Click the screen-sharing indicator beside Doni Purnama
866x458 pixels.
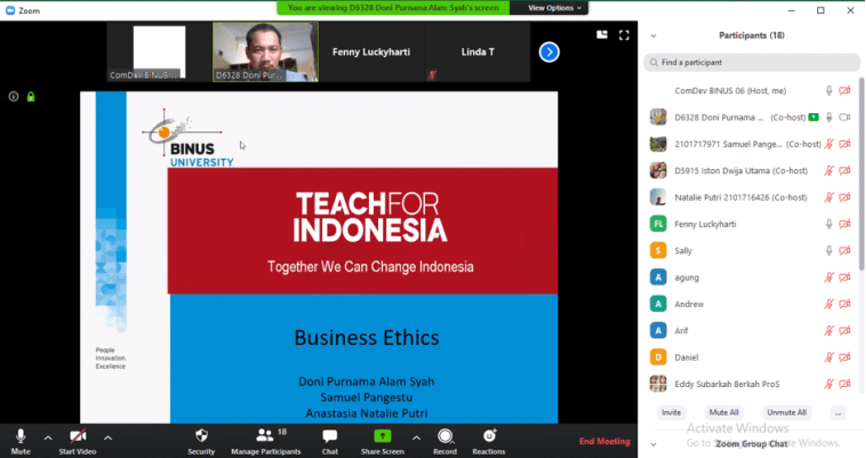(x=813, y=117)
